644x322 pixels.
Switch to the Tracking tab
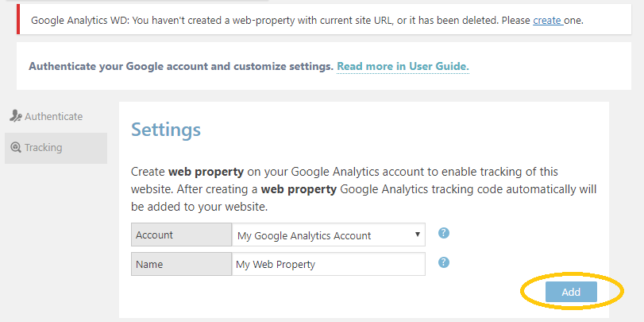click(x=56, y=148)
